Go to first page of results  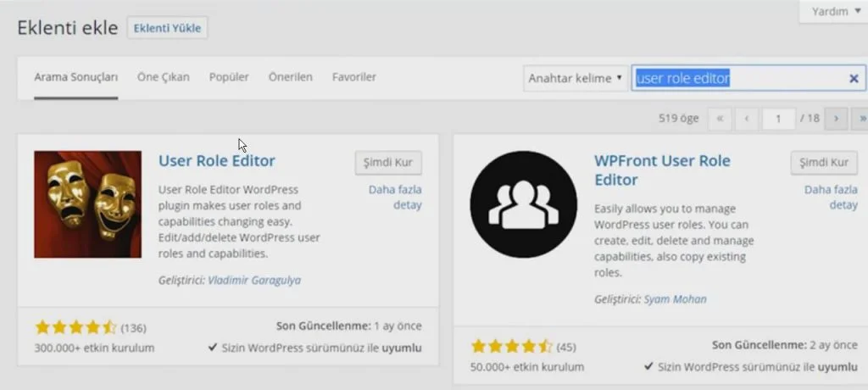pyautogui.click(x=720, y=119)
